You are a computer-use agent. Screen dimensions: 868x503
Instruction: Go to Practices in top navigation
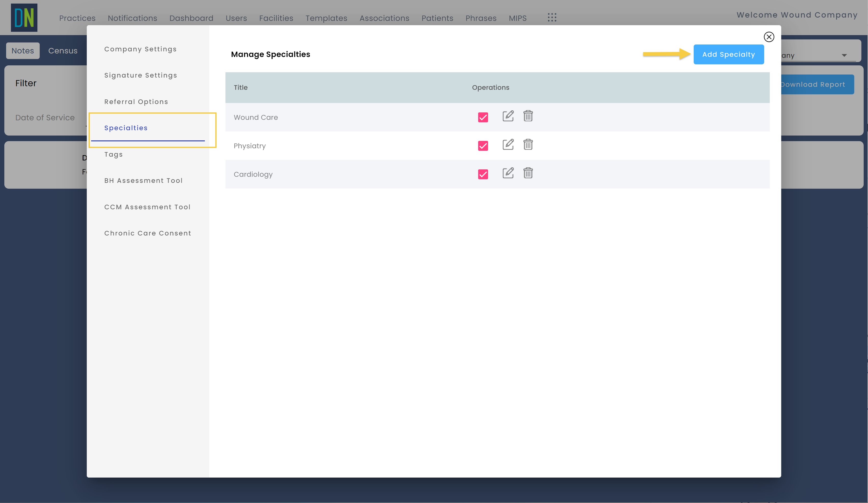77,18
